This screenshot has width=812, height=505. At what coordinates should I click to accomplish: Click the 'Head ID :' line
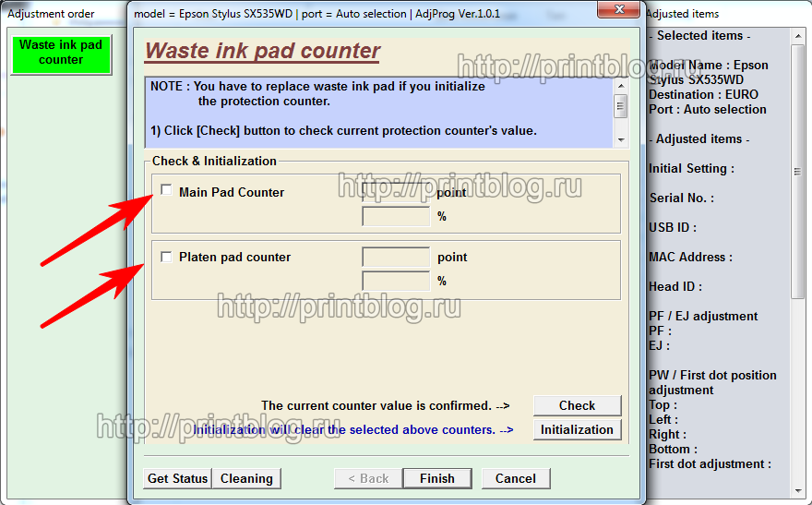coord(675,286)
